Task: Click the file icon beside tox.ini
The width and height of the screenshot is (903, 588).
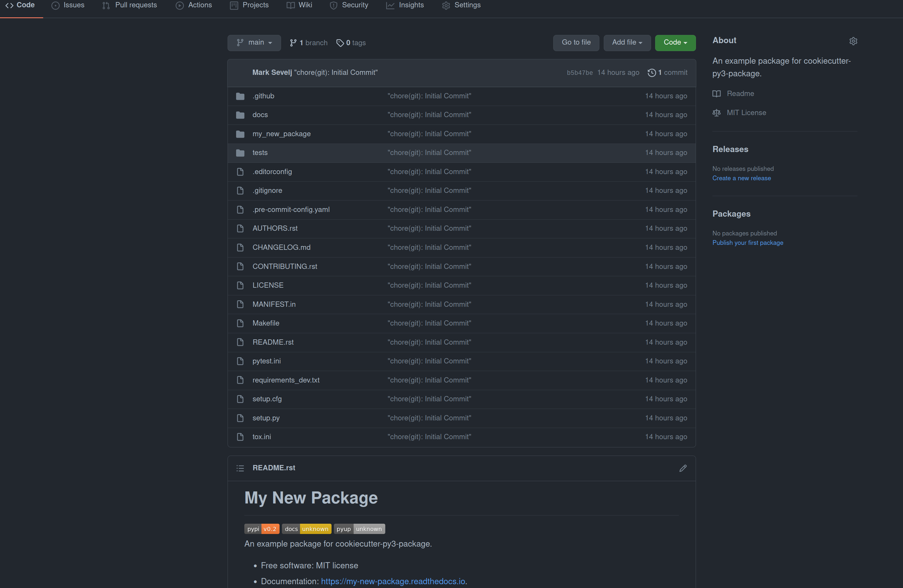Action: click(240, 437)
